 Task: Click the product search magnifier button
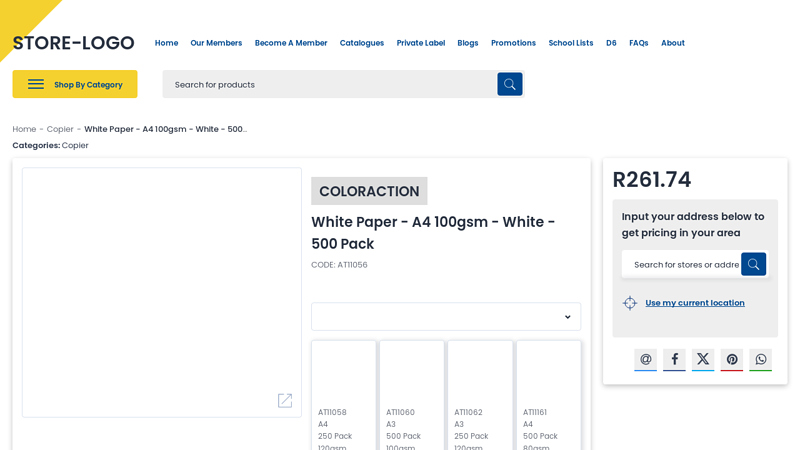point(510,84)
